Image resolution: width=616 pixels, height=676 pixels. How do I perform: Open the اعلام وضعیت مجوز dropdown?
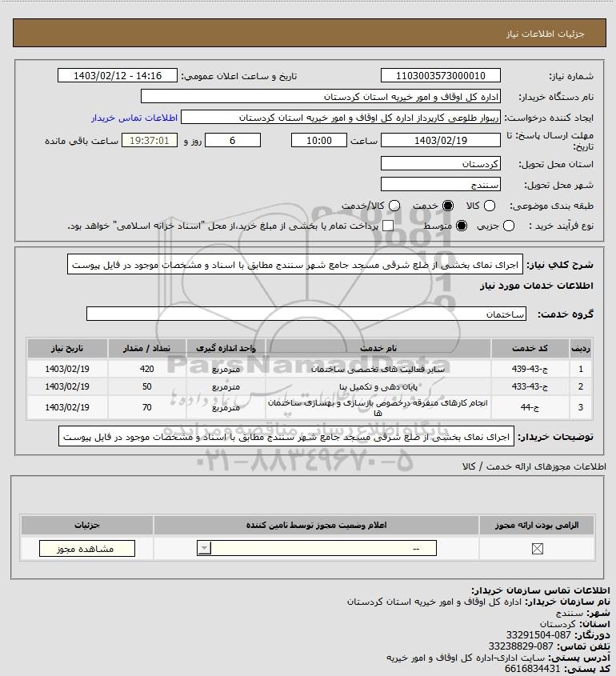coord(317,548)
